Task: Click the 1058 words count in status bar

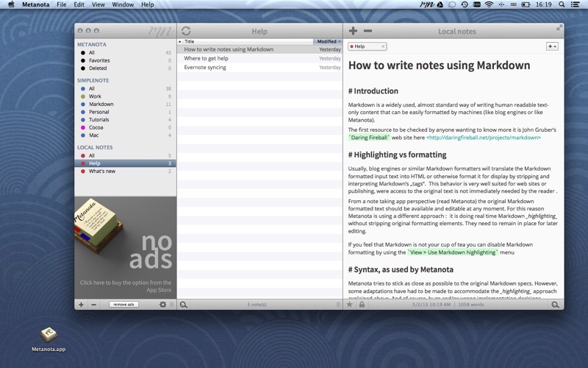Action: [x=471, y=305]
